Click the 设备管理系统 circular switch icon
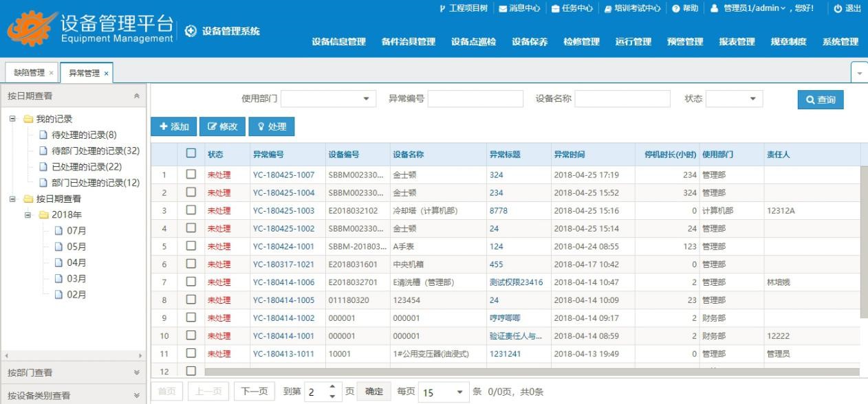 pos(191,32)
